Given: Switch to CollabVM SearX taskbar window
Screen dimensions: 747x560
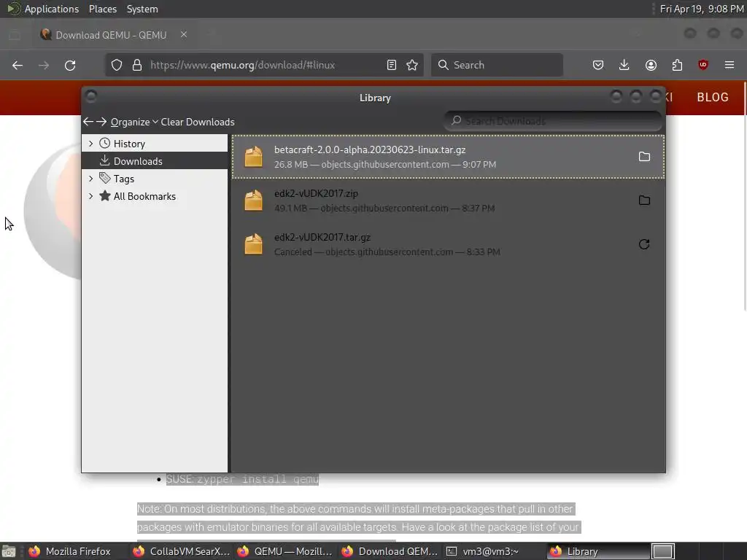Looking at the screenshot, I should coord(182,551).
